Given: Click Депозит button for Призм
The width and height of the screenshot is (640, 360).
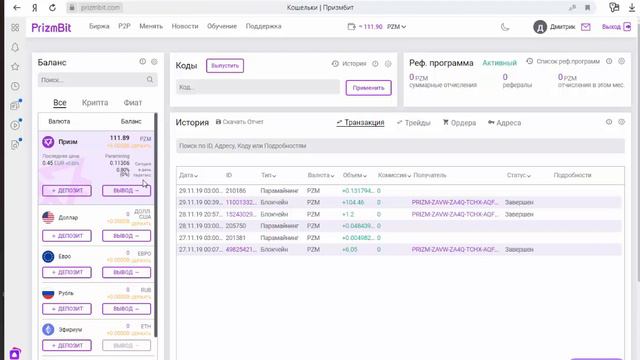Looking at the screenshot, I should pyautogui.click(x=67, y=191).
